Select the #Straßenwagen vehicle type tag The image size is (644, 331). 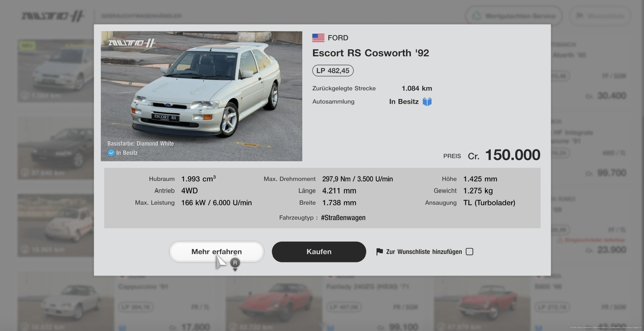coord(343,218)
